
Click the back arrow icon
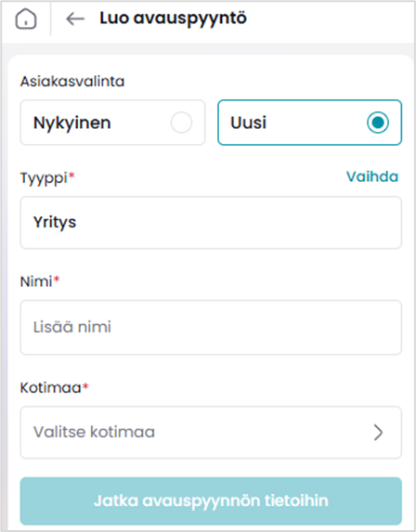click(75, 19)
